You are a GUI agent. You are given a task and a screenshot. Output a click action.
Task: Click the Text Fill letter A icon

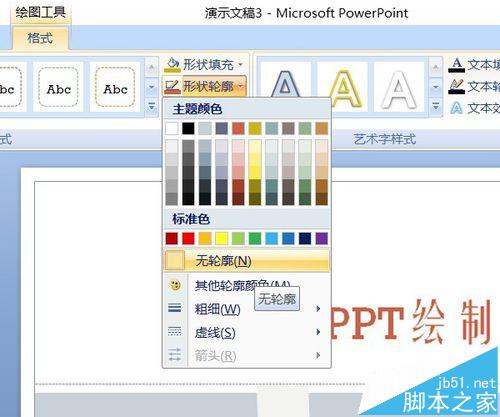[456, 65]
